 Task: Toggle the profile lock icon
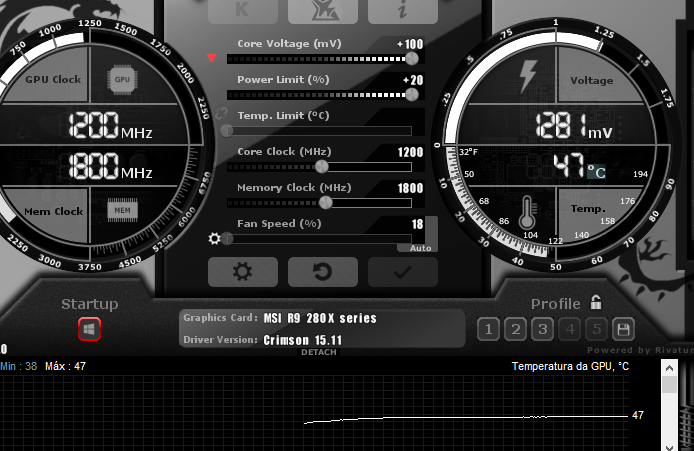596,302
